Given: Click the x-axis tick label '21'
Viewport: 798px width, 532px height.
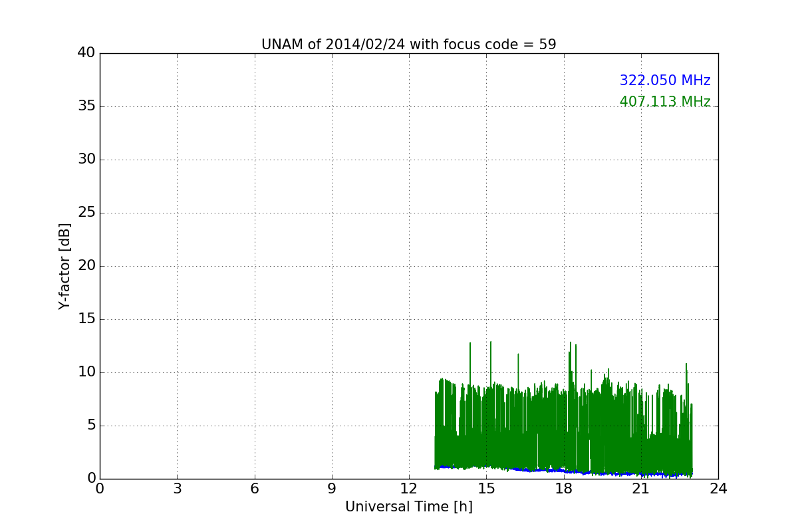Looking at the screenshot, I should click(641, 489).
